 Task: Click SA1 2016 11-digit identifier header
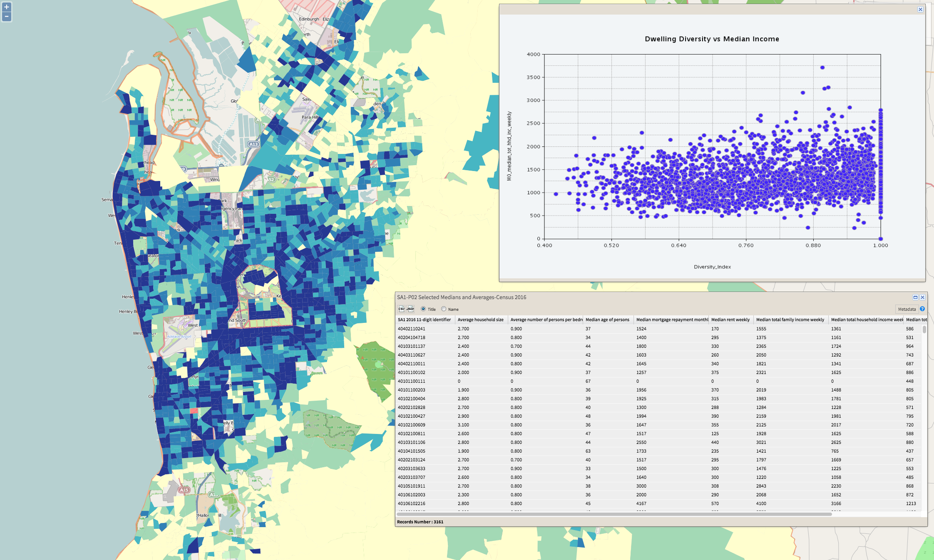[424, 320]
